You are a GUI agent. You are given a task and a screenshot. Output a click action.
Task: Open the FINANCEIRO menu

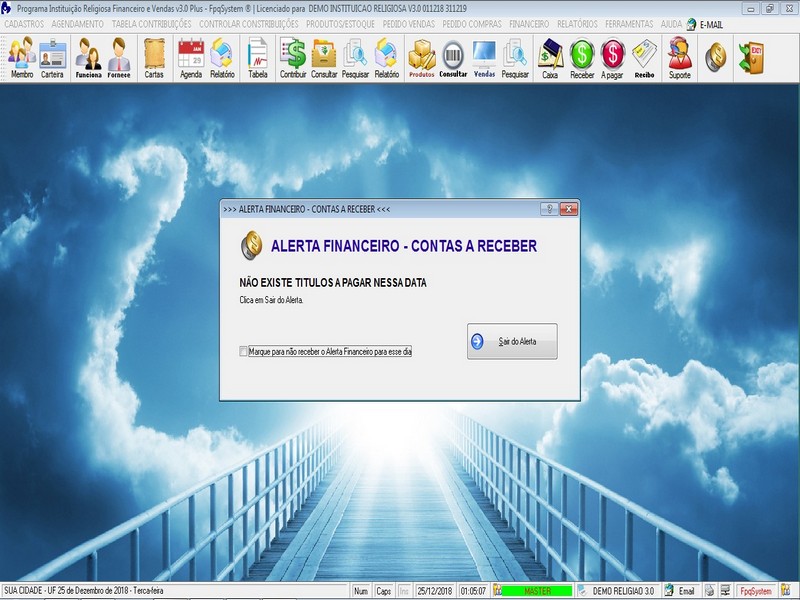point(529,24)
